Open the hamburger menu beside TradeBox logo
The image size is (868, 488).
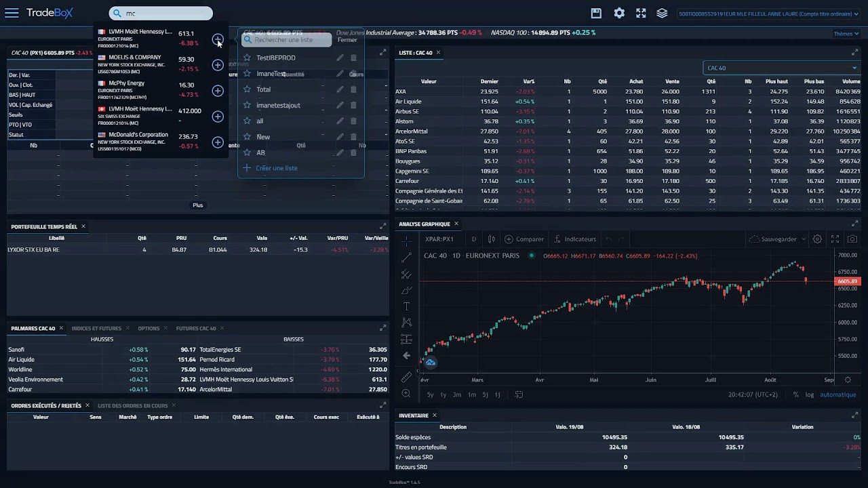tap(12, 13)
